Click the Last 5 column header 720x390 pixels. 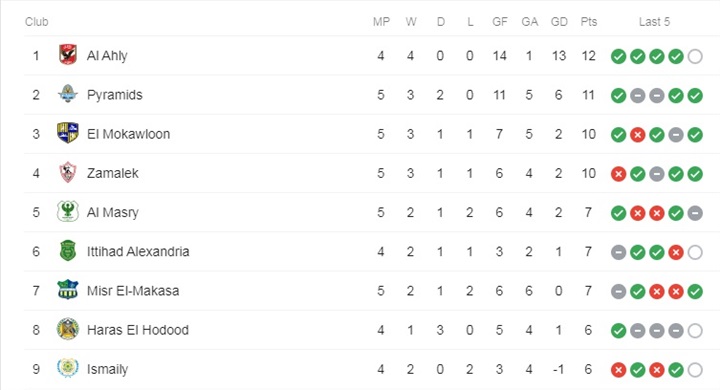point(654,22)
